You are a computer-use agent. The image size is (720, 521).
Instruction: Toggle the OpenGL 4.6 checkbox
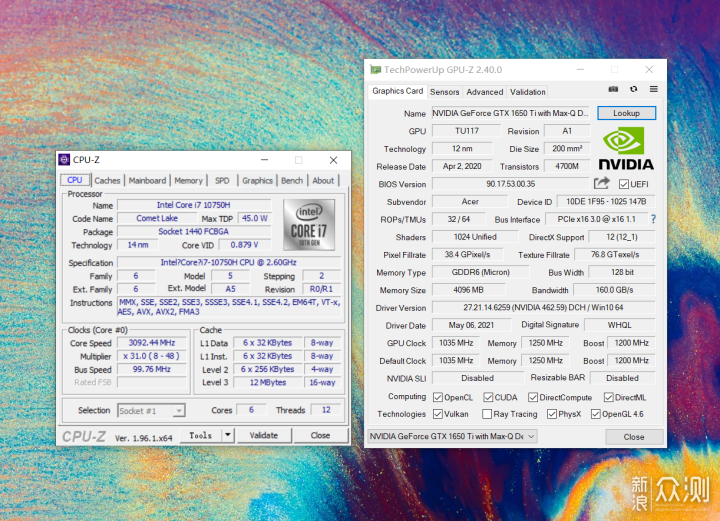[596, 414]
